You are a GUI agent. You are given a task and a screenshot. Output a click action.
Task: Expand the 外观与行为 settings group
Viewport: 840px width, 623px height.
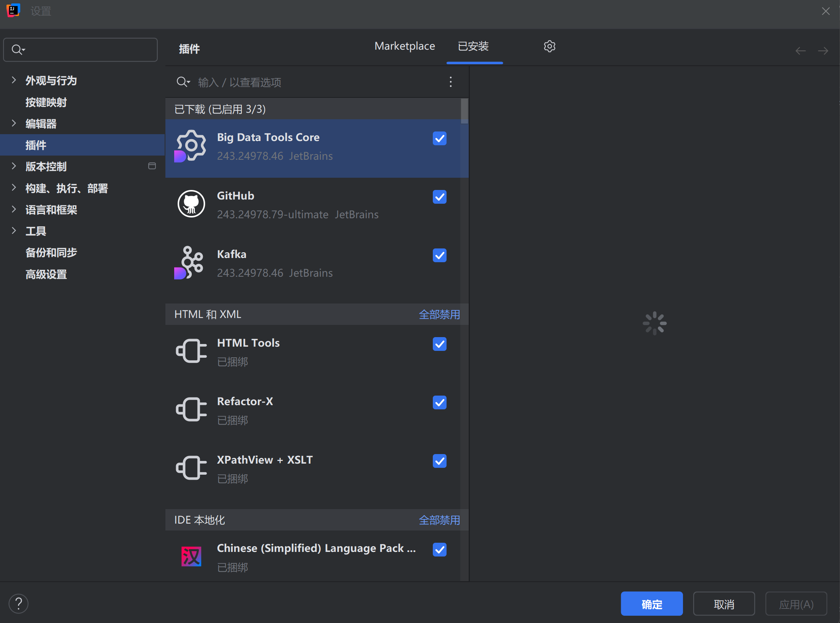pos(14,80)
